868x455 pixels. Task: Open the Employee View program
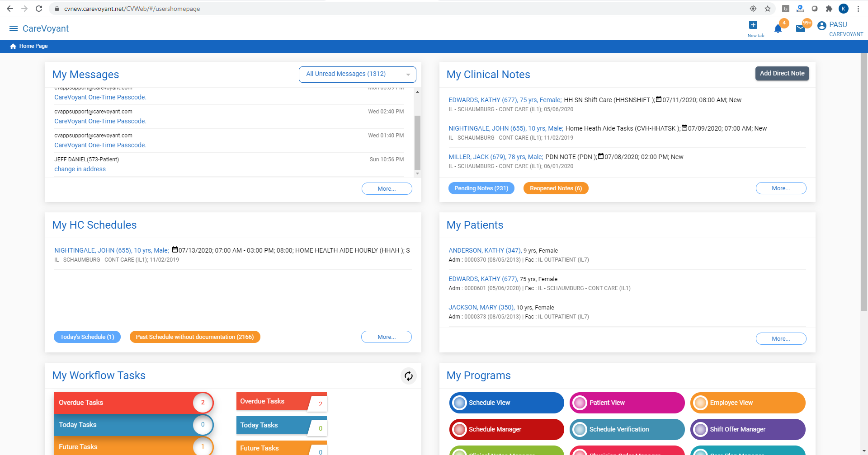point(748,403)
